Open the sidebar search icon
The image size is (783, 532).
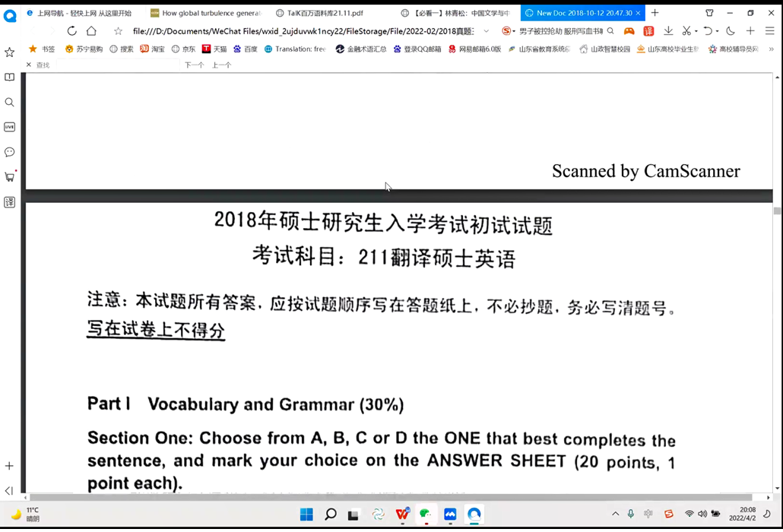(x=10, y=103)
